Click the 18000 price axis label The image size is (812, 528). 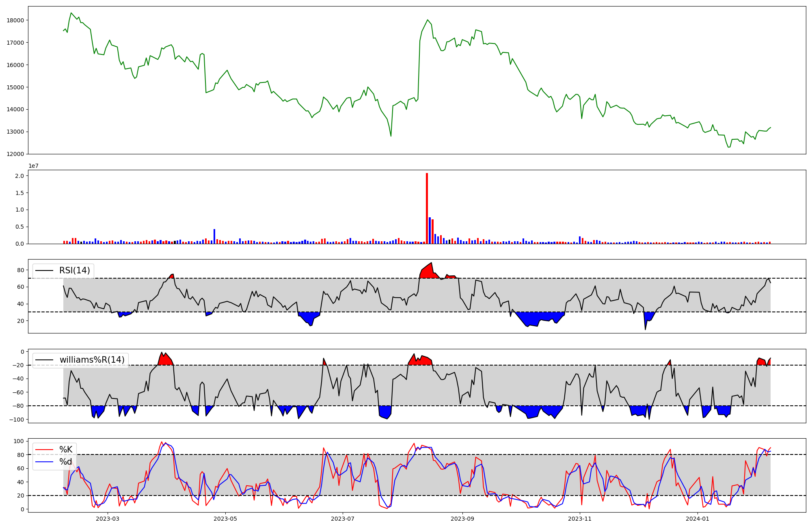(16, 20)
